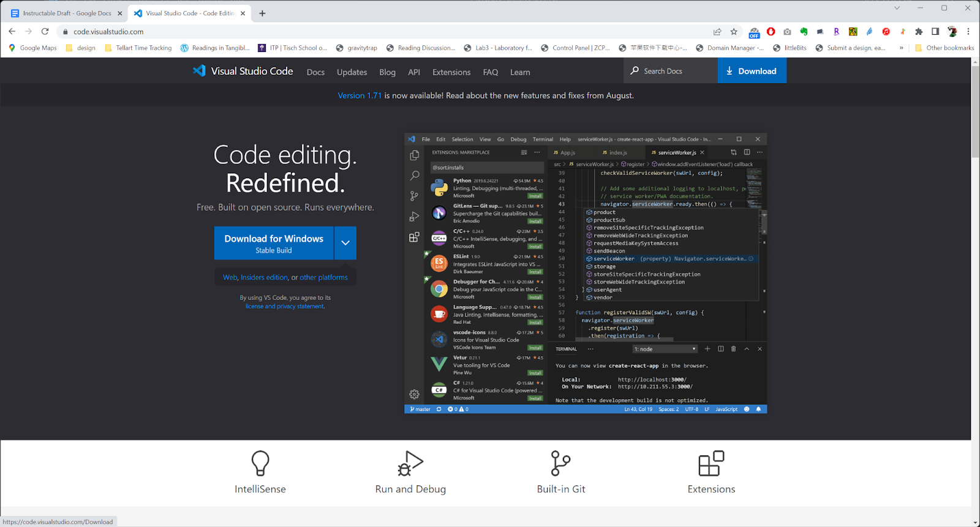The width and height of the screenshot is (980, 527).
Task: Click the red music note extension icon
Action: point(886,32)
